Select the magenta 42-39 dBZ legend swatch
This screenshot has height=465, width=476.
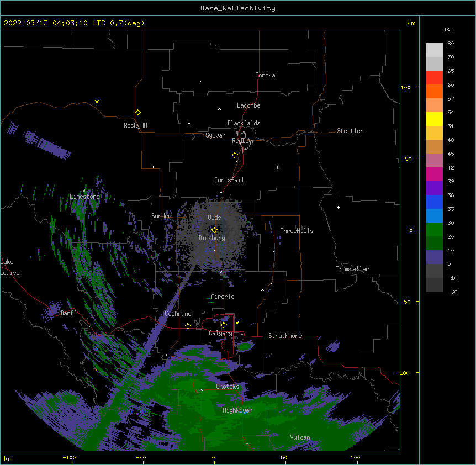434,174
